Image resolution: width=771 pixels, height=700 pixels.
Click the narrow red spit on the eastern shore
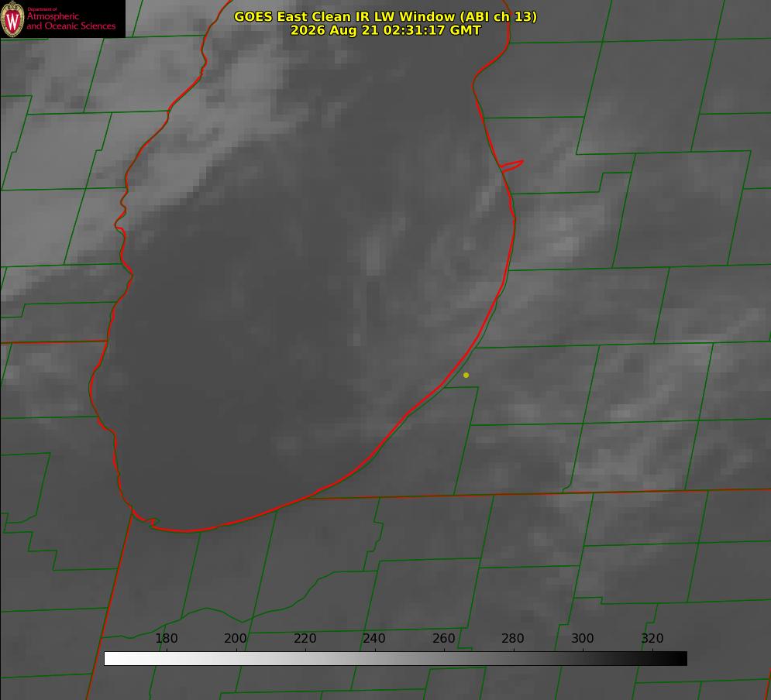511,166
